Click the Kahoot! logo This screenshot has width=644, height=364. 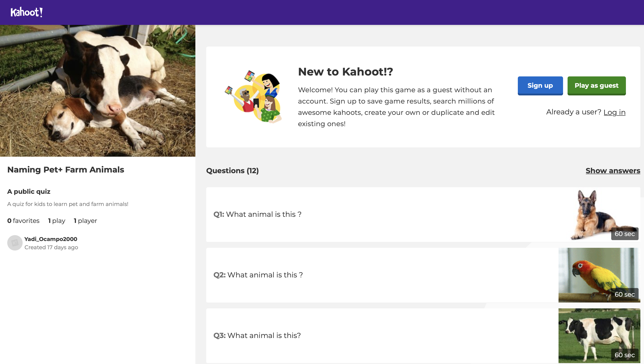tap(26, 12)
